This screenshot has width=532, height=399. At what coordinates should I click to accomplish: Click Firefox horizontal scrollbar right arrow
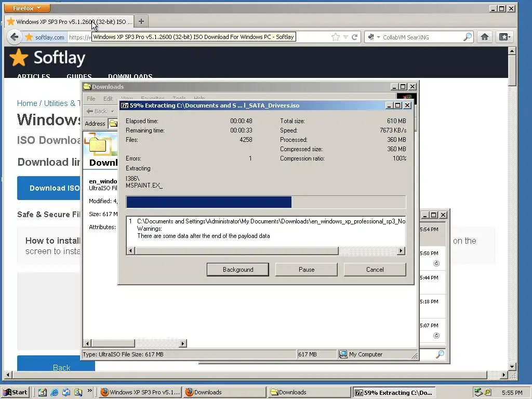pos(504,375)
